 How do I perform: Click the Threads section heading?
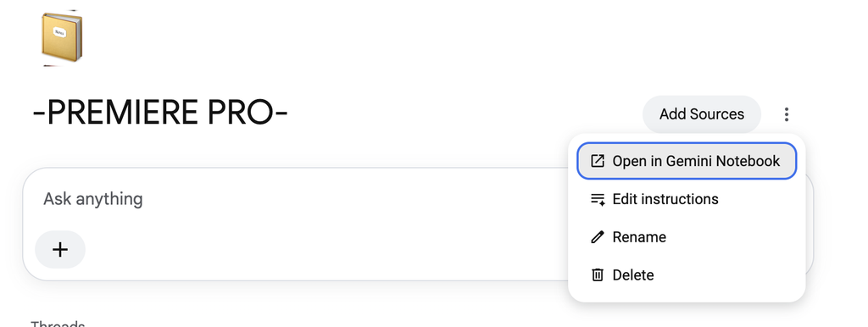[x=58, y=323]
